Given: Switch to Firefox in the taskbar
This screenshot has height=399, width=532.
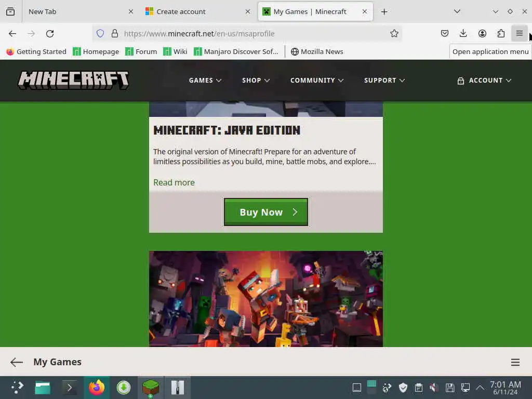Looking at the screenshot, I should pyautogui.click(x=97, y=388).
